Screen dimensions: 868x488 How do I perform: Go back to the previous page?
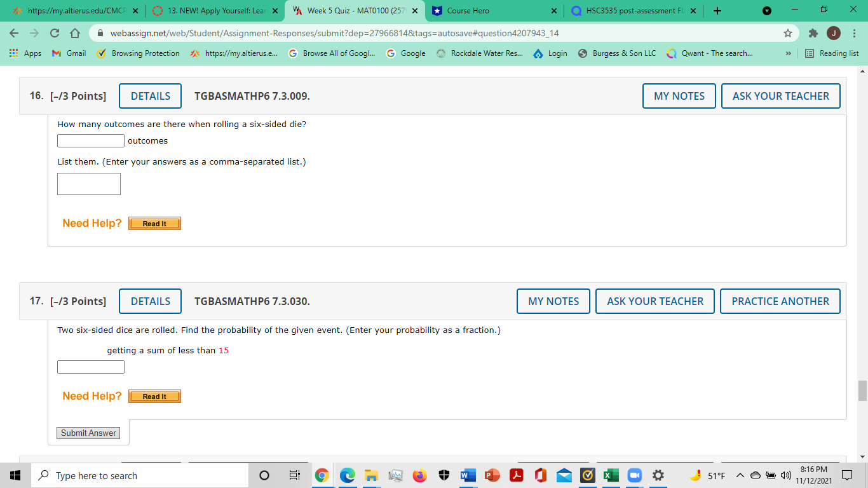tap(14, 33)
